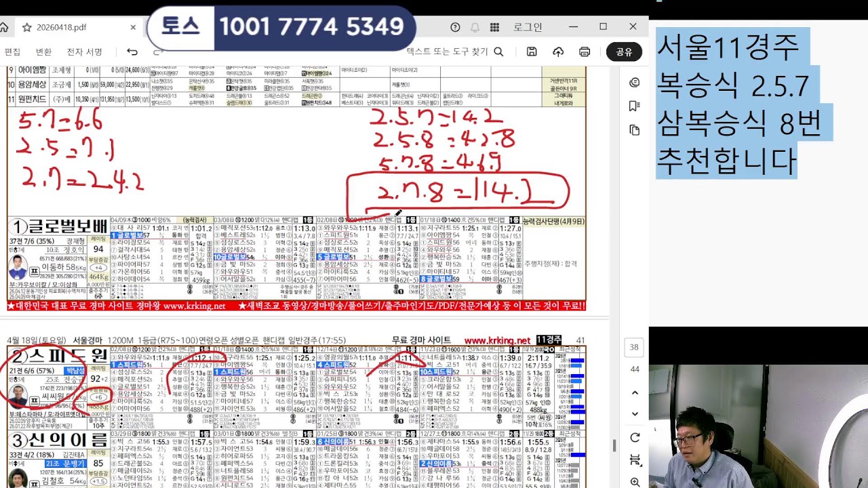Rotate the page with the circular-arrow icon
868x488 pixels.
pos(635,438)
